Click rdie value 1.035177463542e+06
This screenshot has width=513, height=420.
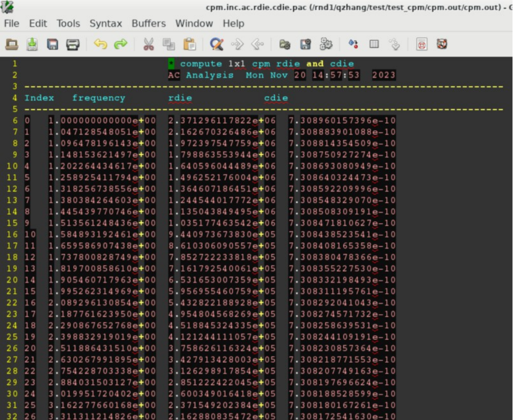coord(222,223)
